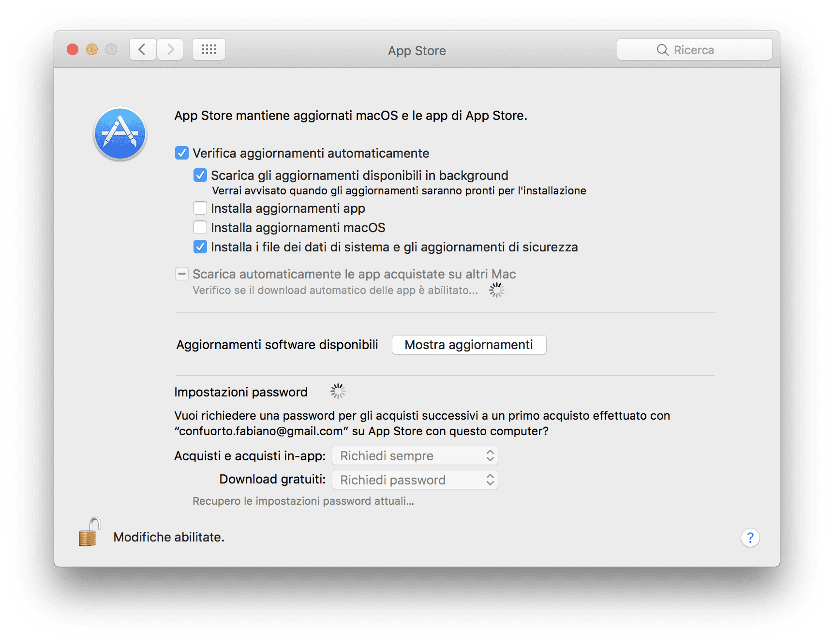Viewport: 834px width, 644px height.
Task: Open the Download gratuiti dropdown
Action: click(415, 480)
